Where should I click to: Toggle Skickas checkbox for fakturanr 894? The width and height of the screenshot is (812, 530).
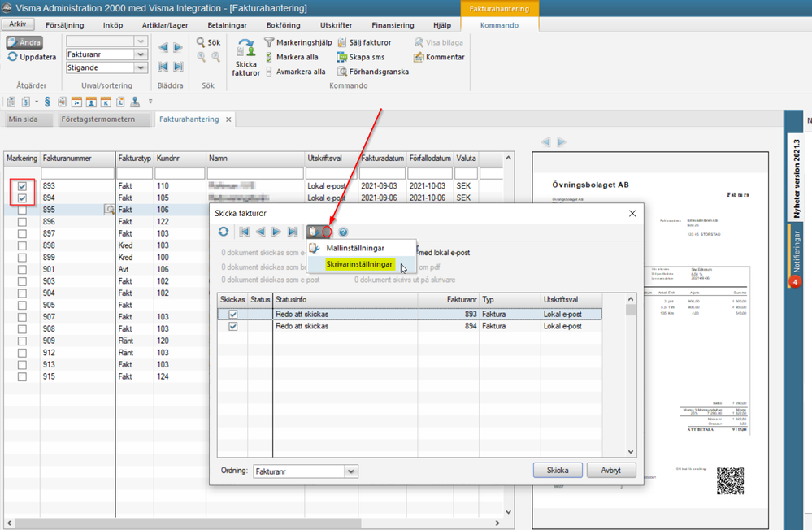[x=233, y=327]
